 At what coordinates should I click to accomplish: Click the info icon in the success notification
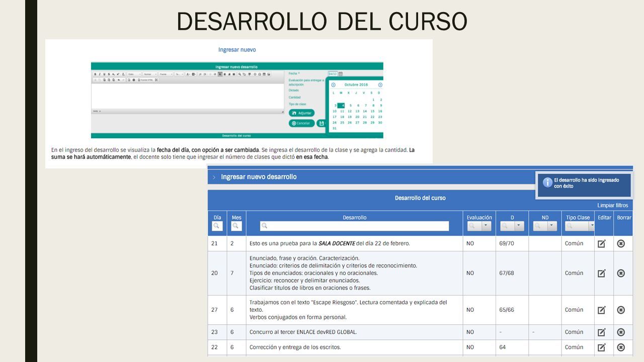coord(547,183)
